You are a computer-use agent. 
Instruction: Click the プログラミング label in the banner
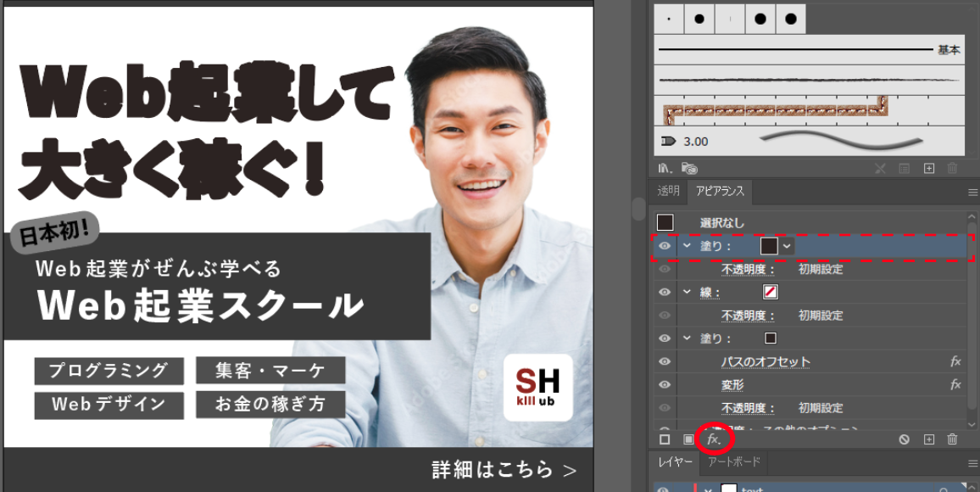(109, 371)
